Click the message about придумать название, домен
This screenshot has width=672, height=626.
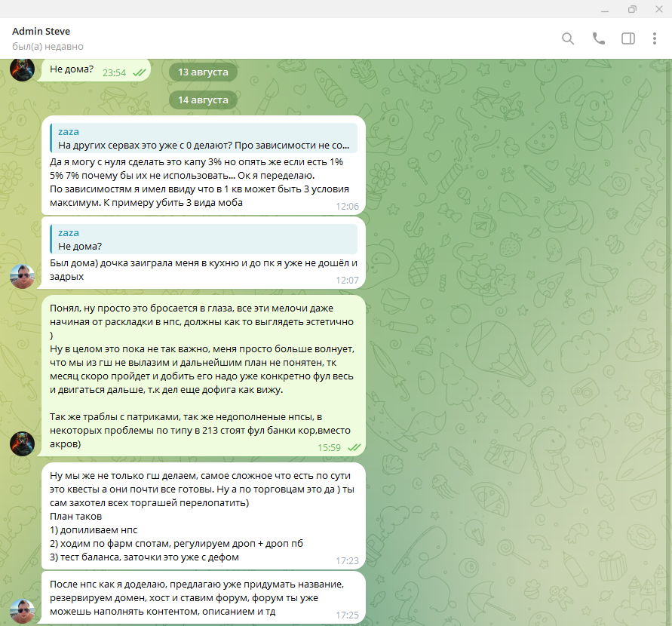[204, 598]
